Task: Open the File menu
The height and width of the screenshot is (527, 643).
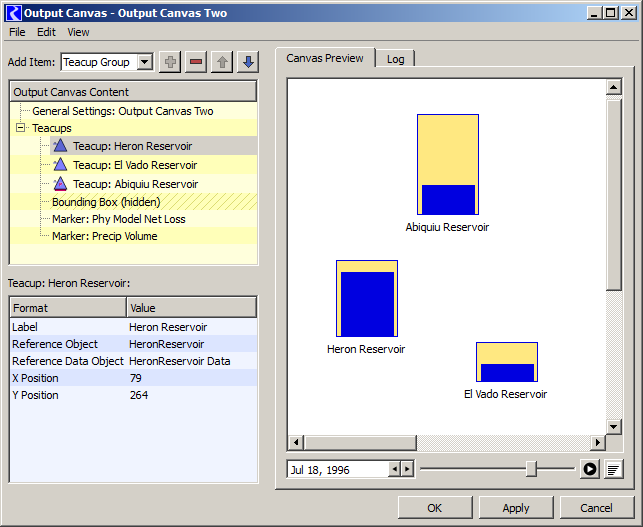Action: (17, 32)
